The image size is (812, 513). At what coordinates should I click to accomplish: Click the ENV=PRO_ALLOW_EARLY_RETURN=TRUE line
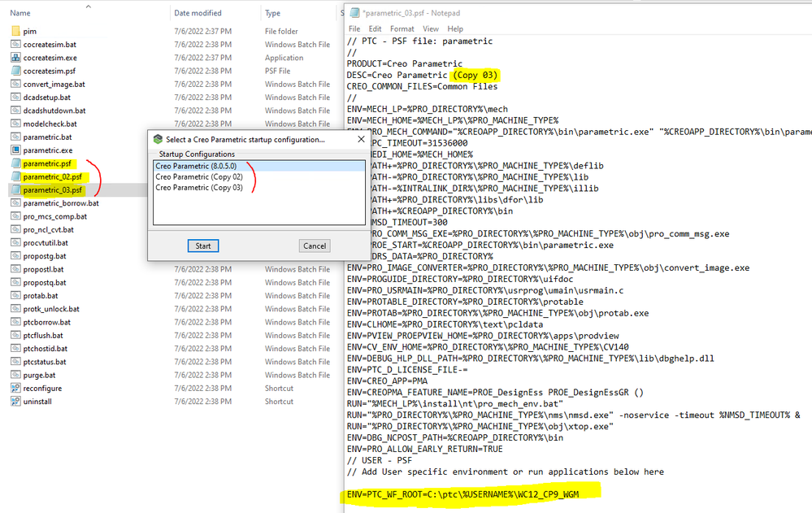(x=424, y=450)
